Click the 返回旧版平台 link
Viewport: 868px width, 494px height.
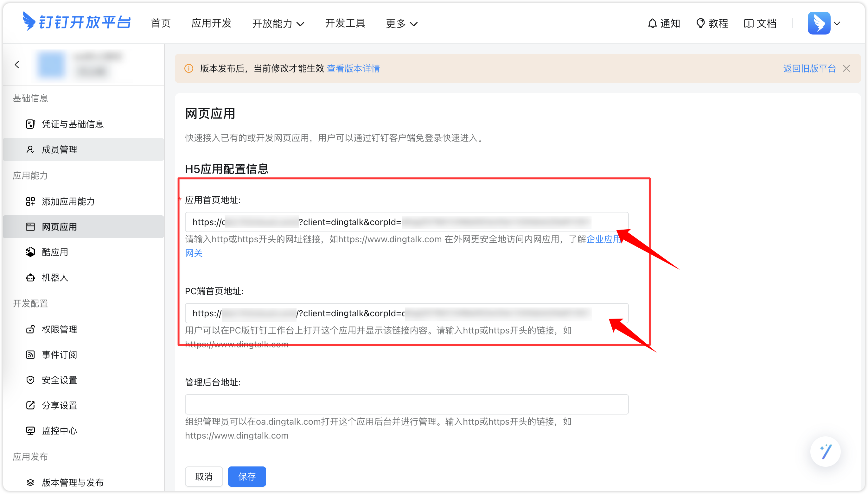(x=809, y=68)
